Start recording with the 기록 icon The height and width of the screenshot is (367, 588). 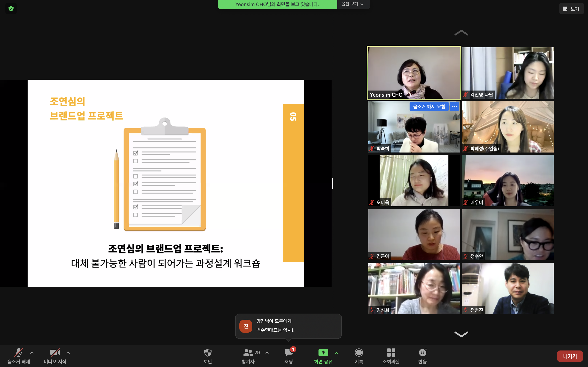click(359, 353)
